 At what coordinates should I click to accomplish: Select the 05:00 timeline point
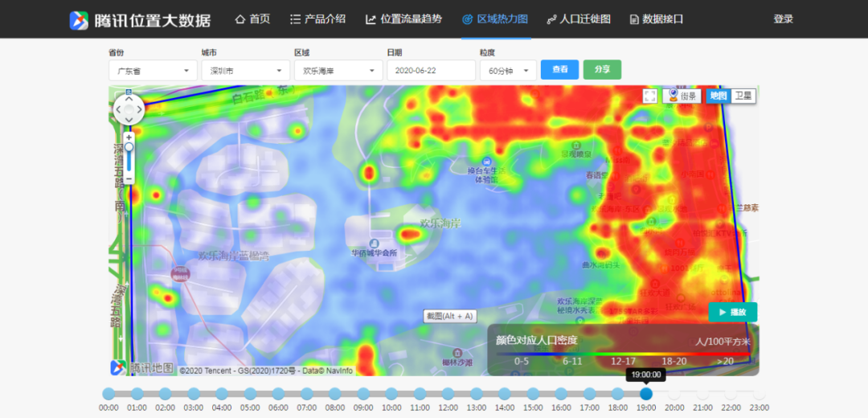click(250, 394)
